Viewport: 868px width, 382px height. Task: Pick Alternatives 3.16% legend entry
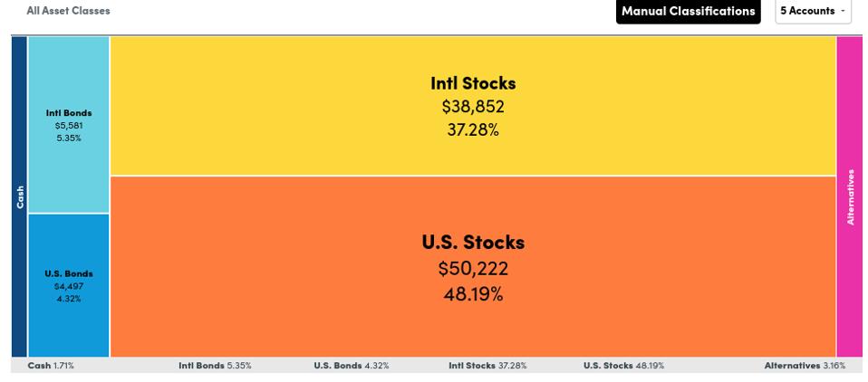click(805, 366)
